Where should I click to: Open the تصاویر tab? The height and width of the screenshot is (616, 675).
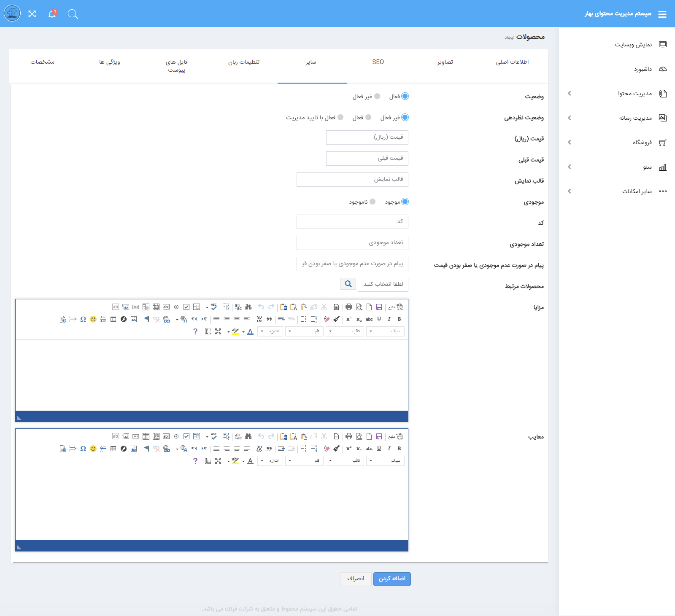pos(445,62)
